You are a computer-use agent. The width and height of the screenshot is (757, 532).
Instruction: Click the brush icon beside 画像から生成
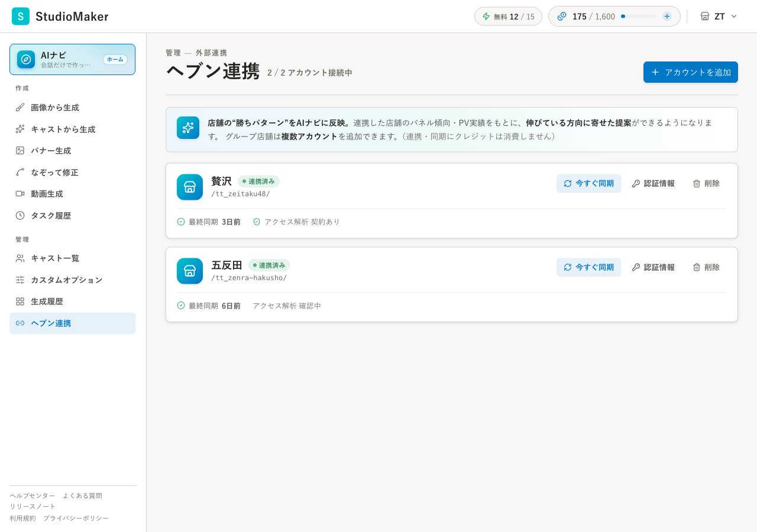pos(20,108)
